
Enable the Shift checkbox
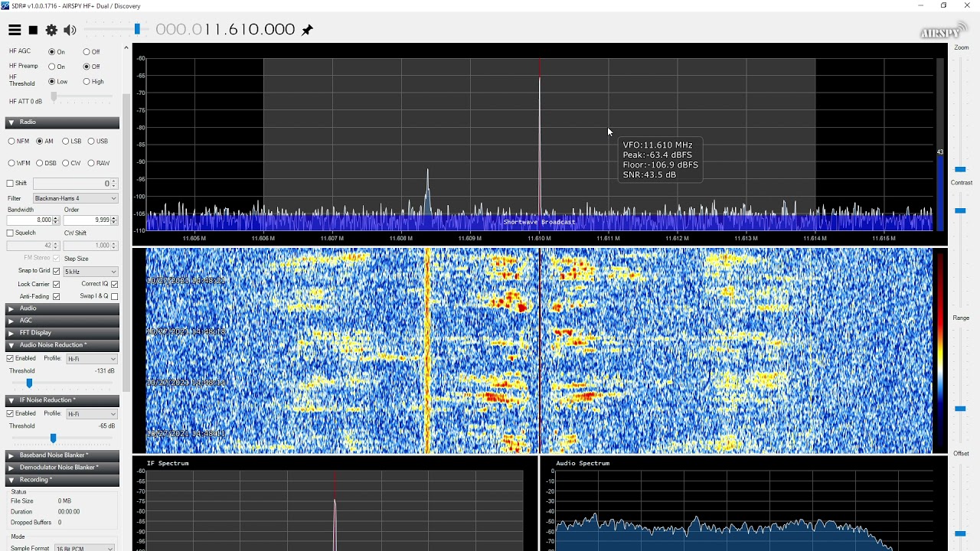coord(10,184)
